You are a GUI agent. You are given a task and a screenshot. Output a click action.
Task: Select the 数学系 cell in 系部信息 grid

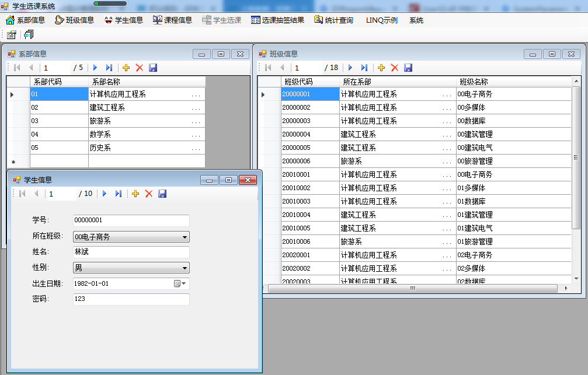click(147, 135)
